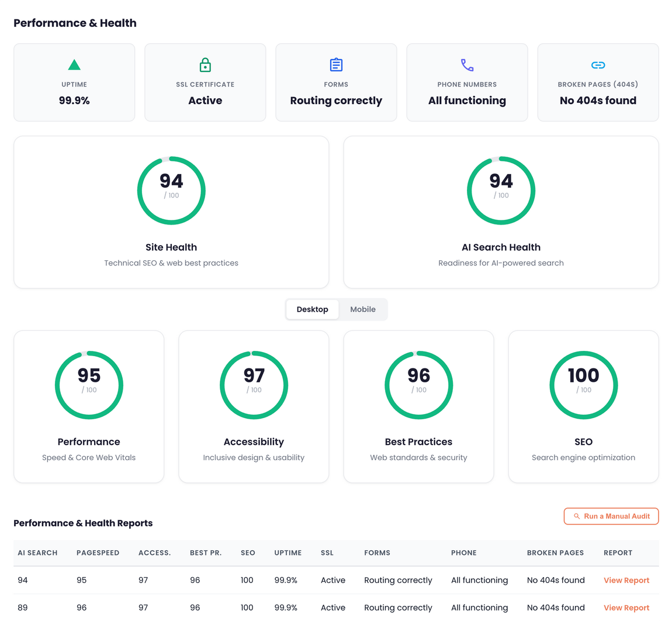Click the green Uptime triangle icon

click(74, 64)
